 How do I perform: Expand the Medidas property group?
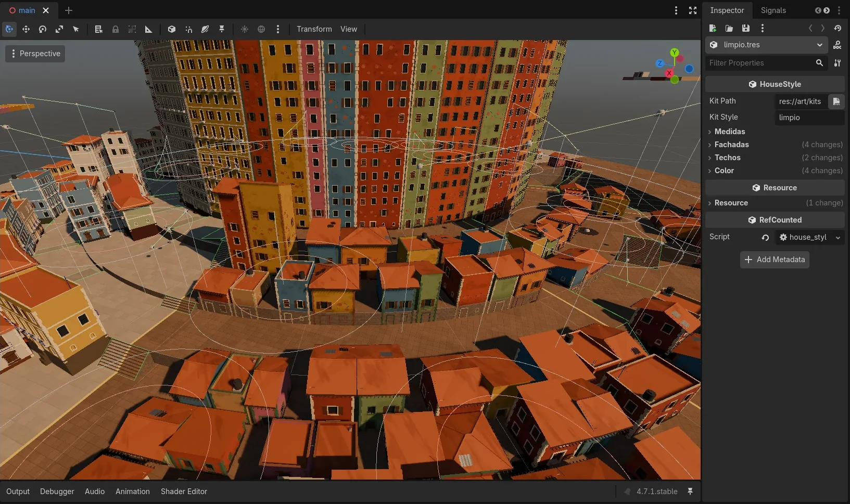(775, 132)
